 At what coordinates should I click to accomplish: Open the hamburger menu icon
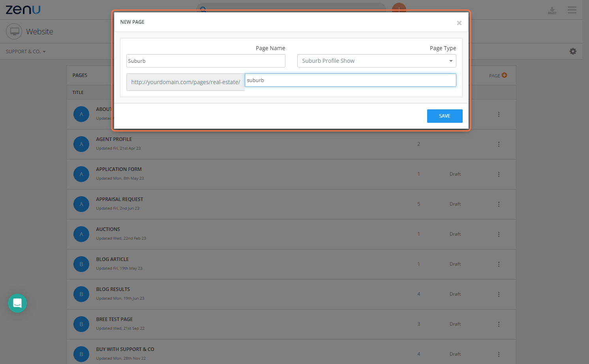(572, 10)
